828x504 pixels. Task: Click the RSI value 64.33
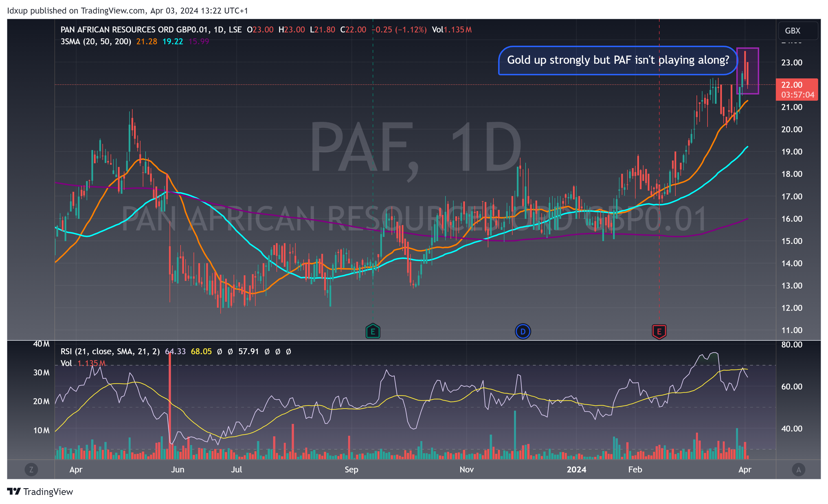pyautogui.click(x=175, y=351)
